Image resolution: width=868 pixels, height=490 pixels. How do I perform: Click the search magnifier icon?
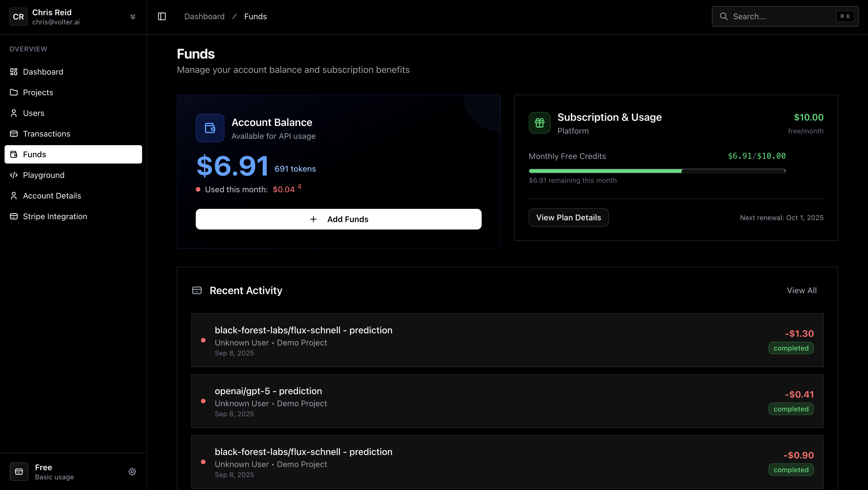[723, 17]
